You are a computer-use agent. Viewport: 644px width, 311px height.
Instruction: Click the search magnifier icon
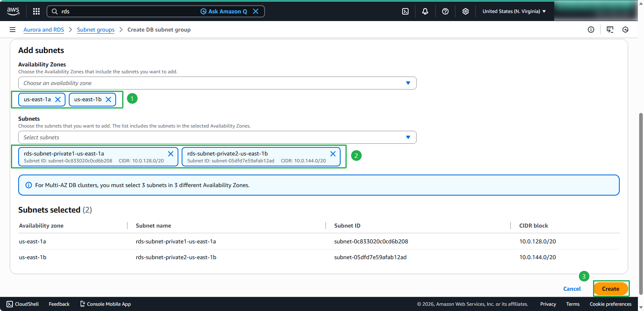point(55,11)
